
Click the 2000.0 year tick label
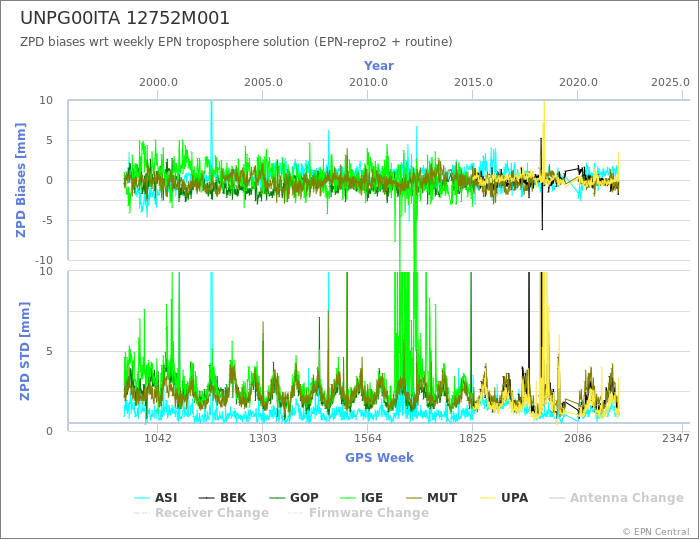tap(158, 83)
